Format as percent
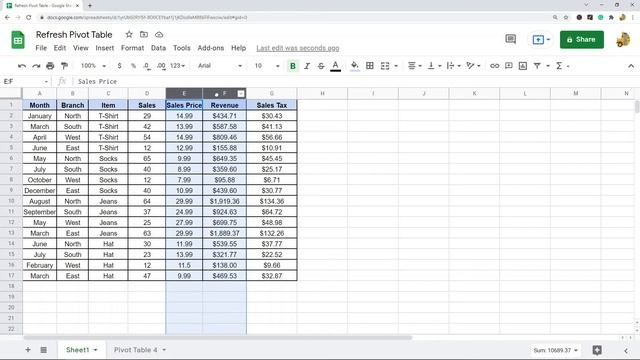640x360 pixels. (133, 66)
